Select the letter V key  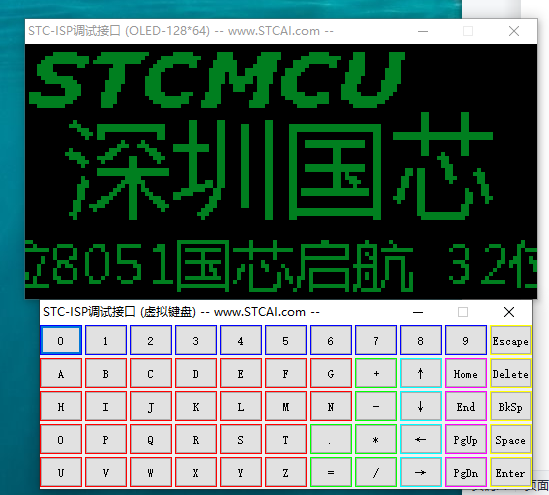tap(106, 472)
